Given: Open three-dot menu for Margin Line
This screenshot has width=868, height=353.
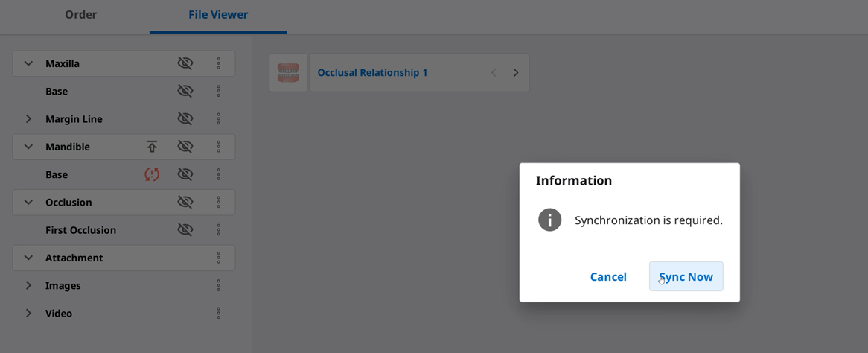Looking at the screenshot, I should pos(219,119).
